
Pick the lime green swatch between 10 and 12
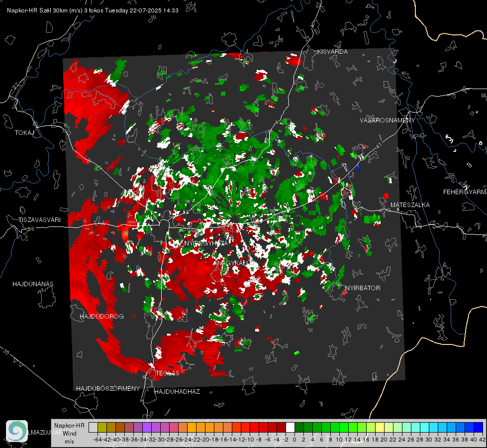[x=344, y=428]
